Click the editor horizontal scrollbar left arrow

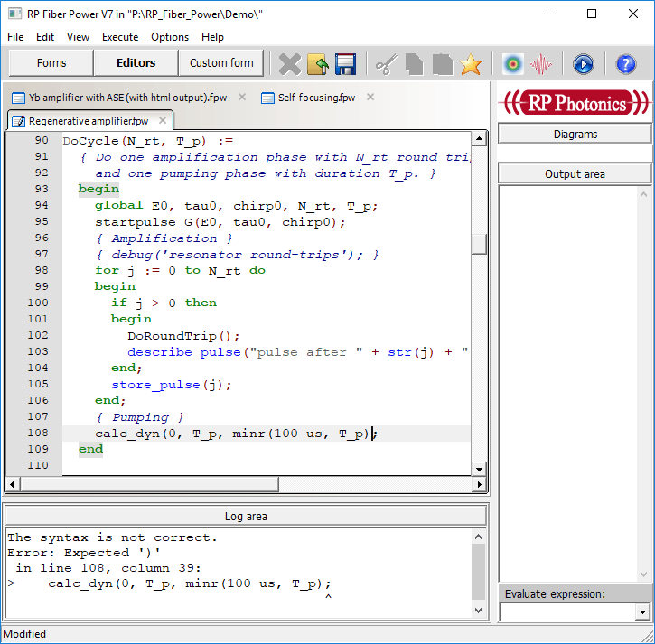point(12,484)
